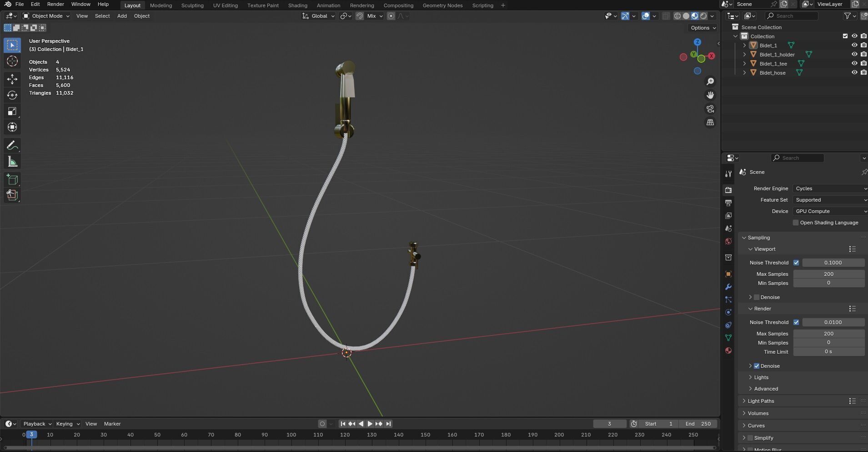This screenshot has height=452, width=868.
Task: Switch perspective/orthographic grid icon
Action: [x=710, y=122]
